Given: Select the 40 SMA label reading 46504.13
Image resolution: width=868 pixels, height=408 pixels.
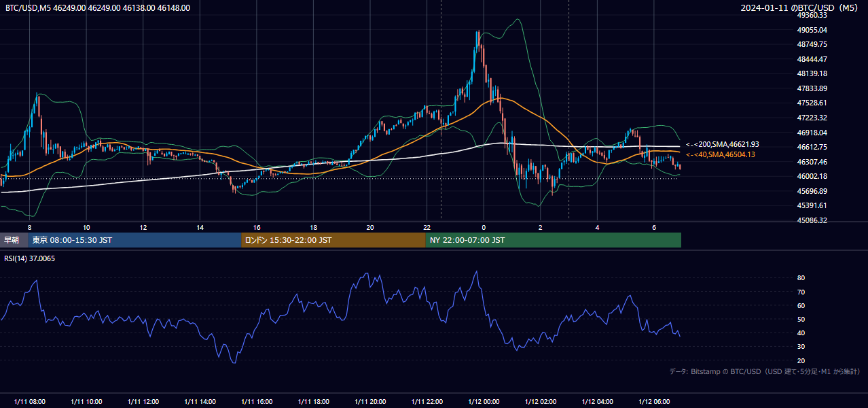Looking at the screenshot, I should coord(720,154).
